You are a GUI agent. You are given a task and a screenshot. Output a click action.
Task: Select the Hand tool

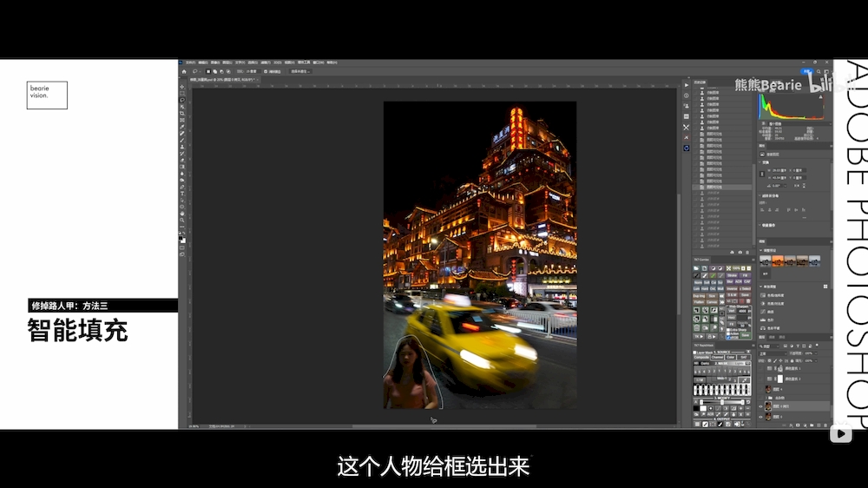pos(182,214)
